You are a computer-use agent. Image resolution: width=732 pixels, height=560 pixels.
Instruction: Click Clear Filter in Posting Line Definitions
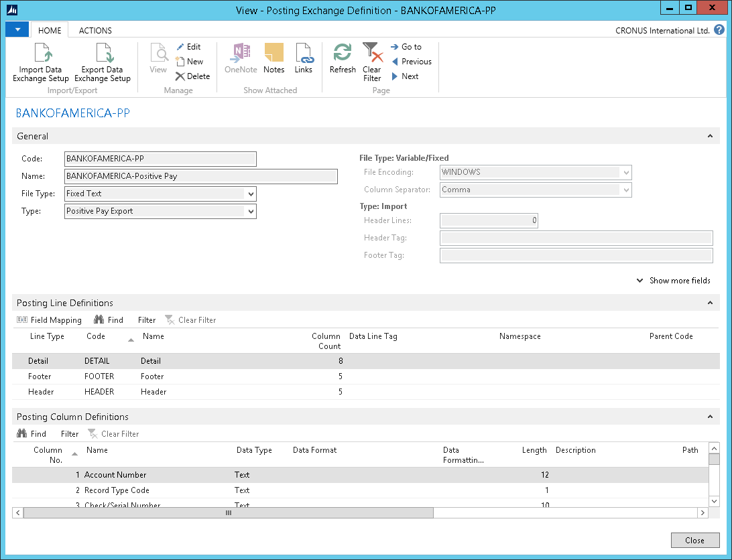coord(190,320)
